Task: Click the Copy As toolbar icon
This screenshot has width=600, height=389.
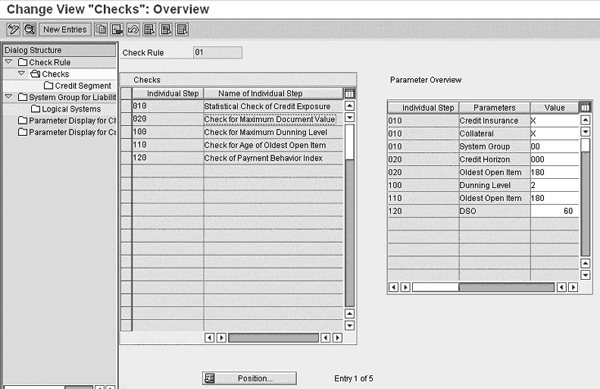Action: [x=101, y=29]
